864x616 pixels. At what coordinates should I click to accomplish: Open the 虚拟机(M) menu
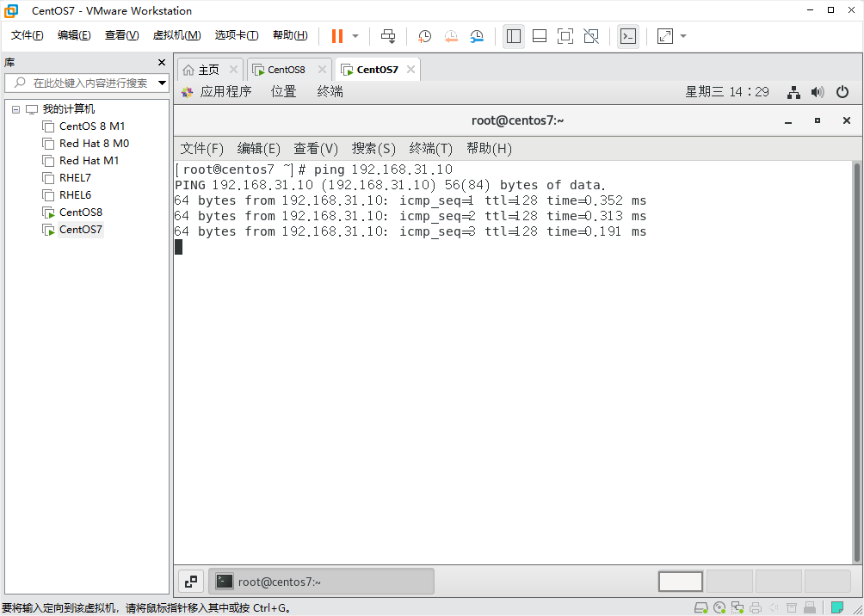(x=177, y=35)
